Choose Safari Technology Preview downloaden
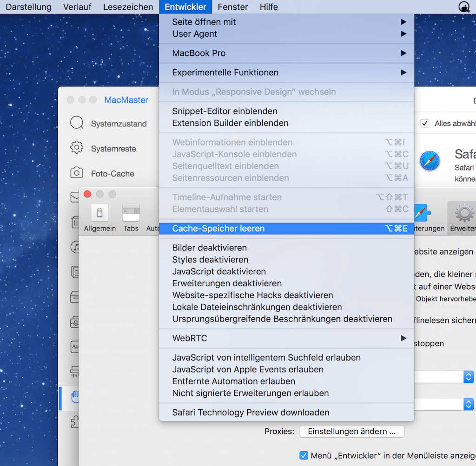Image resolution: width=476 pixels, height=466 pixels. point(286,412)
